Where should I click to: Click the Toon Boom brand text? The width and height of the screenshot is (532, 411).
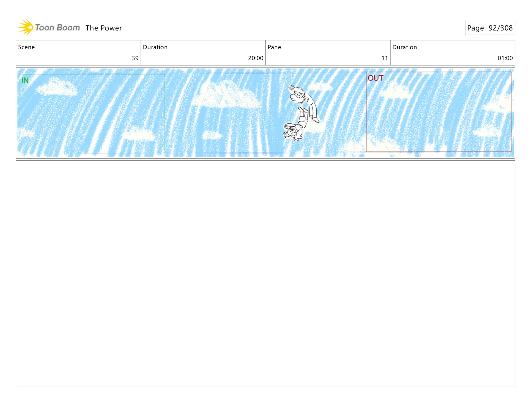click(57, 28)
